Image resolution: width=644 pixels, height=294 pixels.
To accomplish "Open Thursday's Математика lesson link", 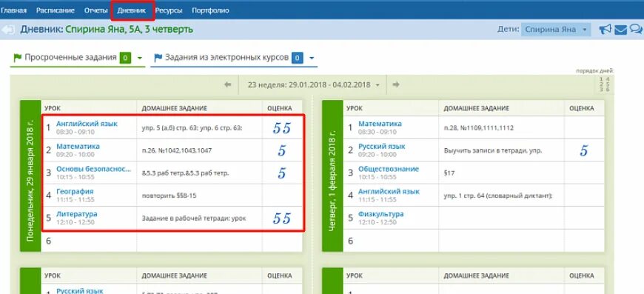I will click(x=380, y=124).
